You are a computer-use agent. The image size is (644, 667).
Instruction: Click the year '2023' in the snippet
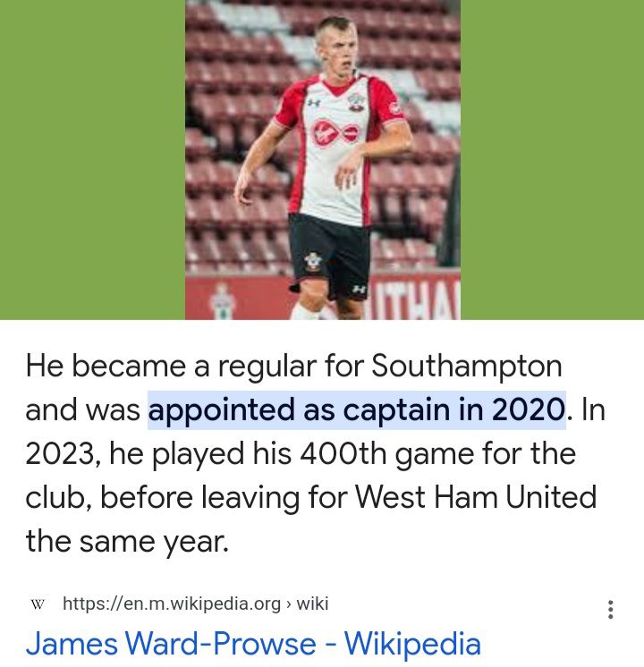(61, 454)
